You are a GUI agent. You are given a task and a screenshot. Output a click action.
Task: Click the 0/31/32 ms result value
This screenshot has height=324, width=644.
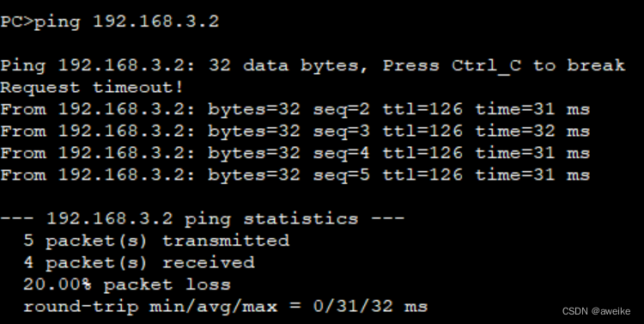[370, 306]
